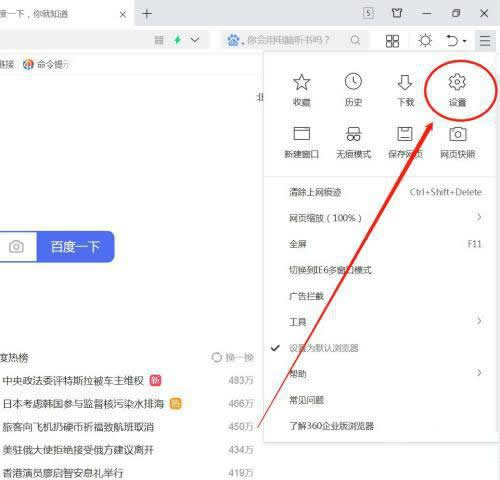Refresh hot list with 换一换
The width and height of the screenshot is (500, 480).
click(233, 357)
